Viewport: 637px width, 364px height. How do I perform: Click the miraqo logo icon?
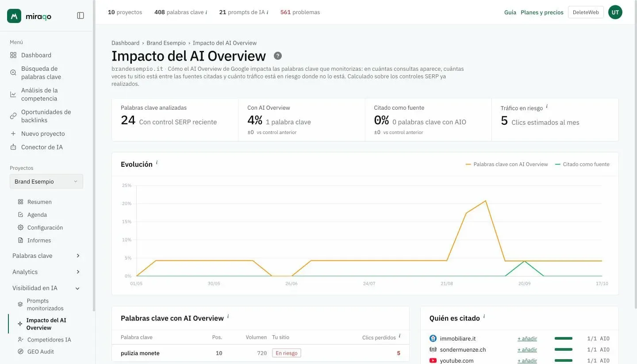(x=14, y=16)
